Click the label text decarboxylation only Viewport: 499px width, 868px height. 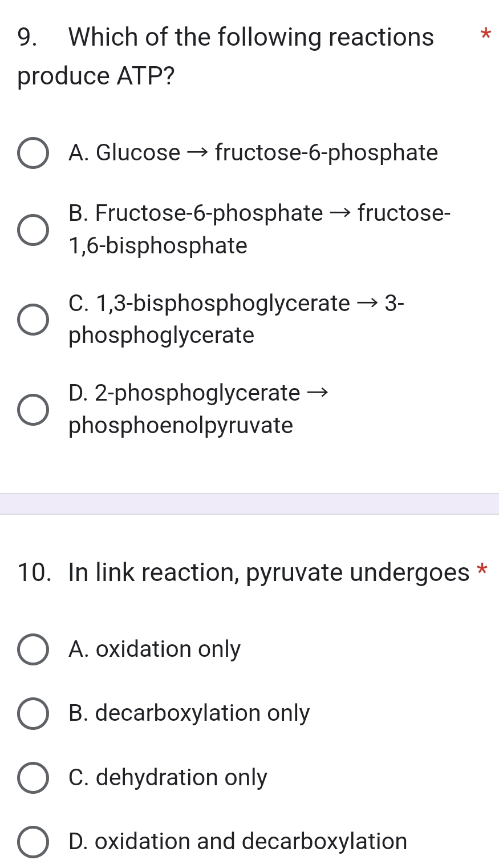coord(188,713)
